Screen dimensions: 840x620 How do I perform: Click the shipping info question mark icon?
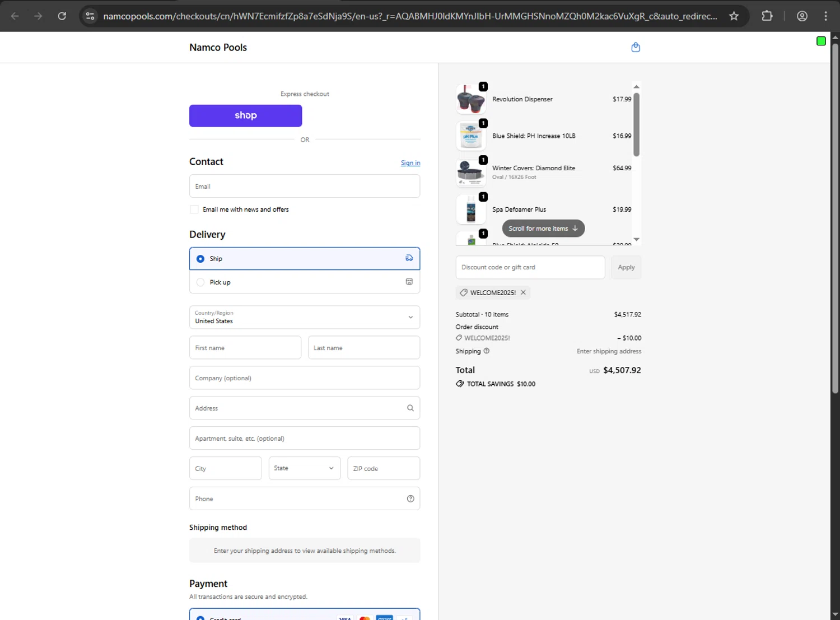pos(487,351)
